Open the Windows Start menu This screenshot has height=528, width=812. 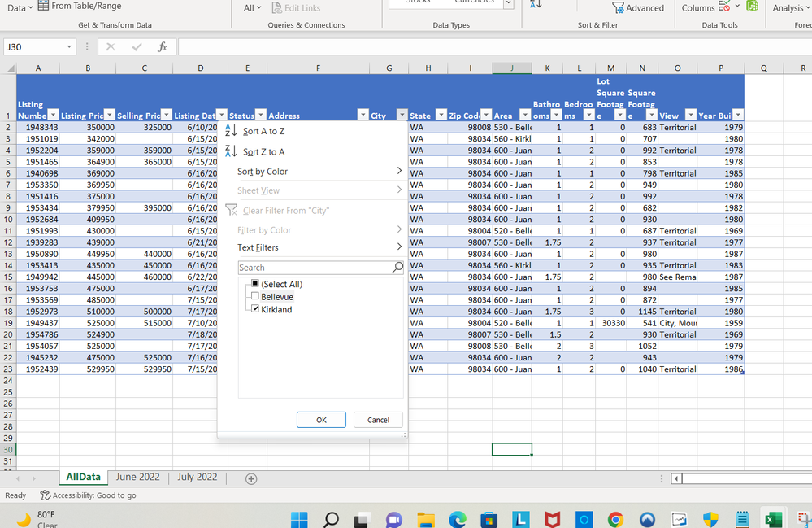click(x=299, y=519)
